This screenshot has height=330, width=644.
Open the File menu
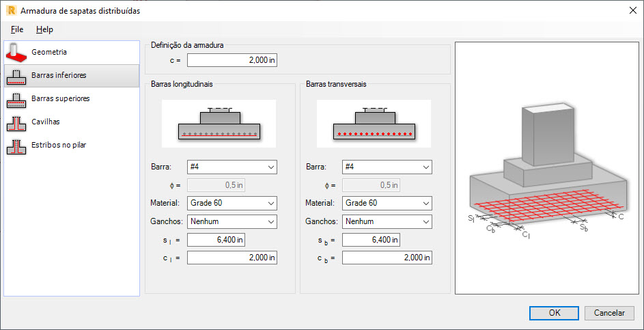17,29
